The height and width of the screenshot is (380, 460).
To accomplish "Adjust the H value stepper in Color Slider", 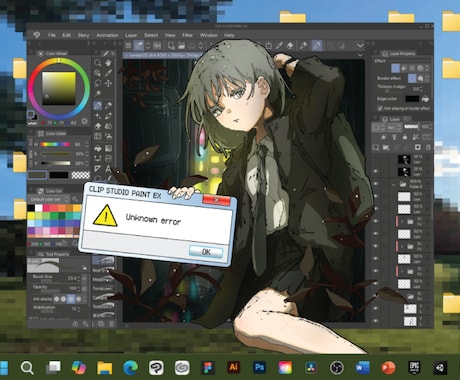I will [x=86, y=145].
